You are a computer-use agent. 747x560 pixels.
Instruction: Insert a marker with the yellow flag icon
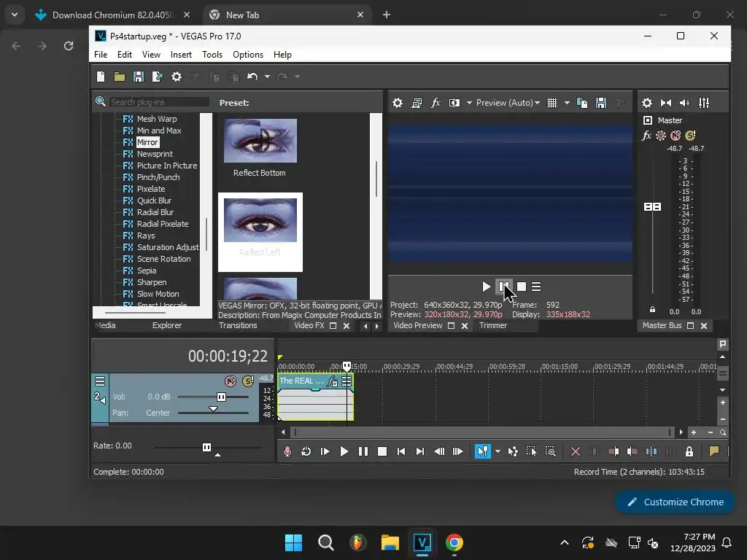(x=713, y=451)
